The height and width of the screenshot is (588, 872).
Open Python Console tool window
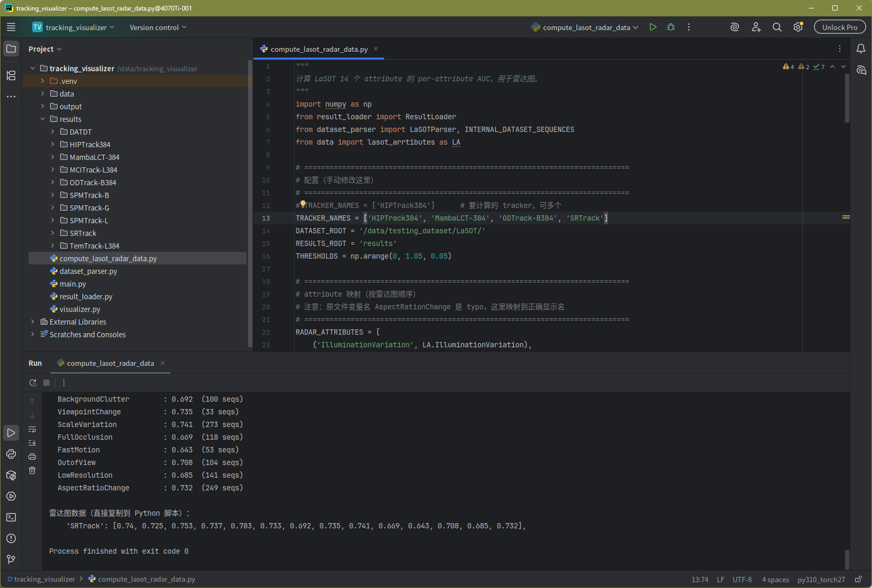pos(11,454)
